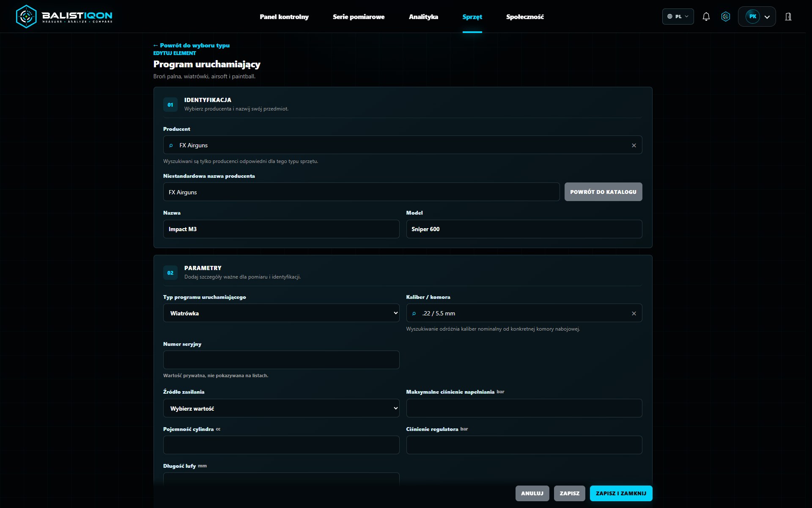Screen dimensions: 812x508
Task: Click the 02 section badge
Action: (170, 273)
